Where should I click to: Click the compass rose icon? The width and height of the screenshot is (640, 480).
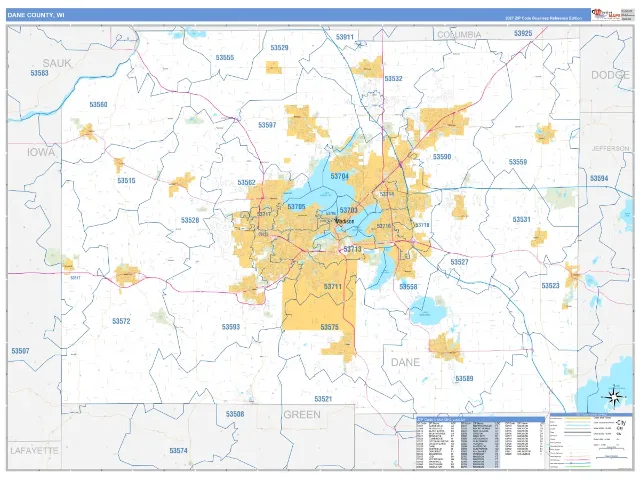point(615,396)
